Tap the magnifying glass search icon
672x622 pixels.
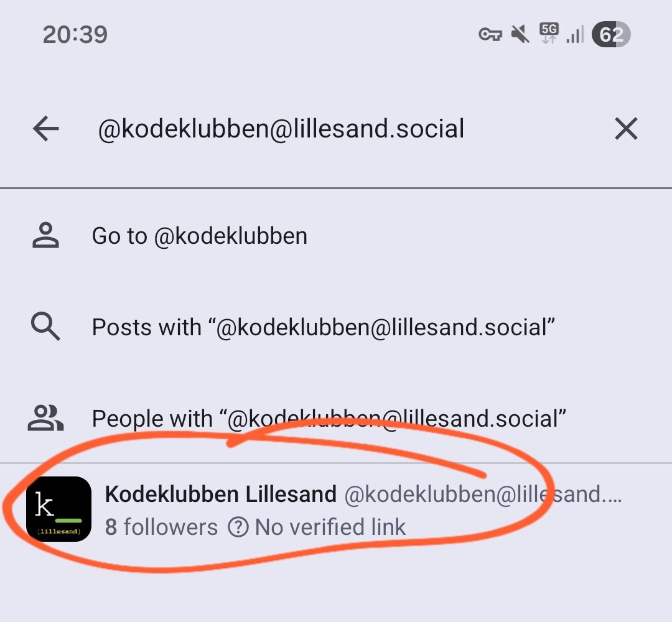tap(45, 327)
